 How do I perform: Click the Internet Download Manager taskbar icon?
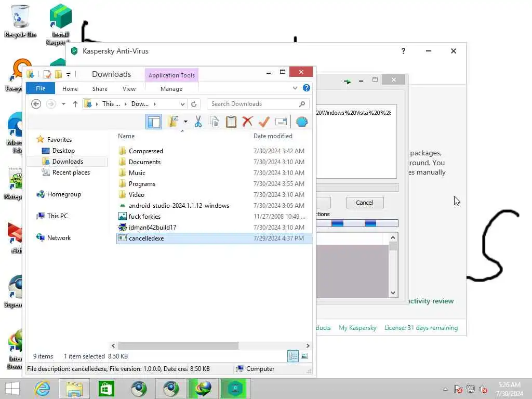(x=203, y=389)
